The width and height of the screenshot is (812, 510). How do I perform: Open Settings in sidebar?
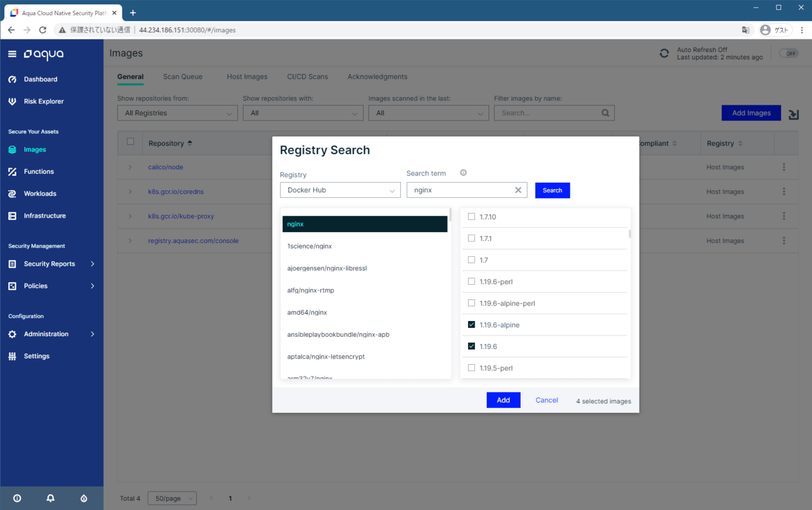pos(36,356)
